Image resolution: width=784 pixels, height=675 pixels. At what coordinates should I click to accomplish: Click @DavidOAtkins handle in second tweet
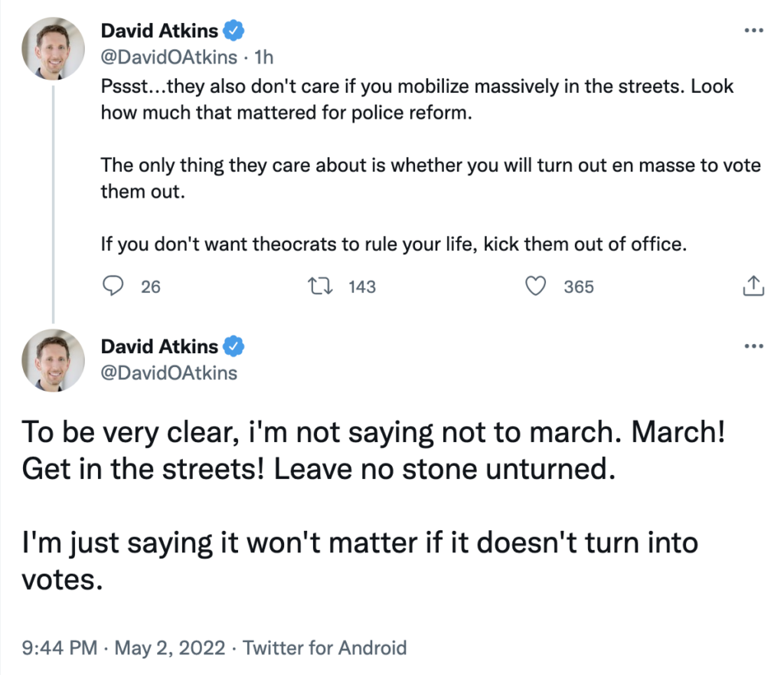[168, 372]
